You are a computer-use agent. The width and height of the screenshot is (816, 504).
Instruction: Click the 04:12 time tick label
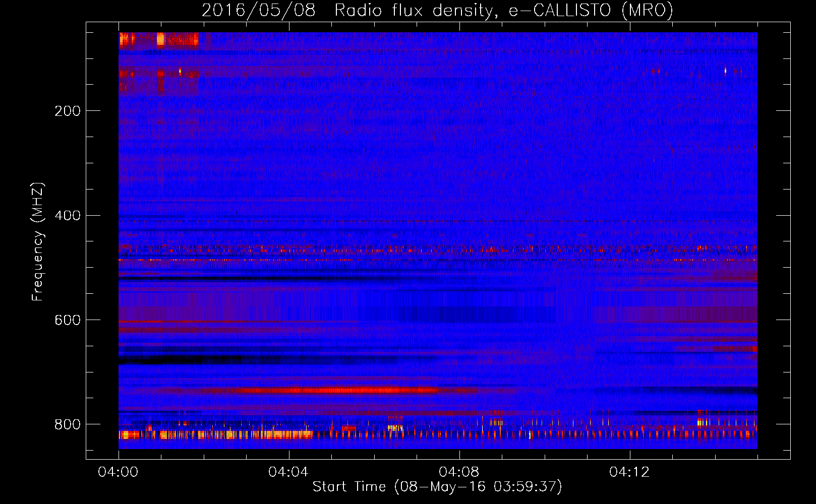click(x=629, y=472)
